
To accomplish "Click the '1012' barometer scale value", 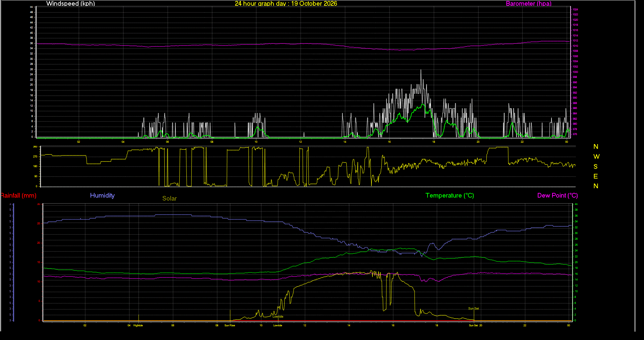I will coord(575,41).
